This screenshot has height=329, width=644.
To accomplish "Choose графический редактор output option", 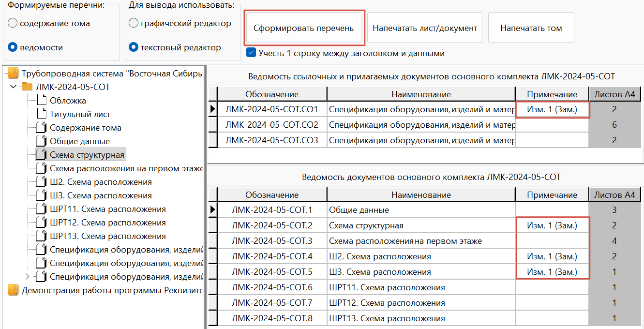I will [x=134, y=23].
